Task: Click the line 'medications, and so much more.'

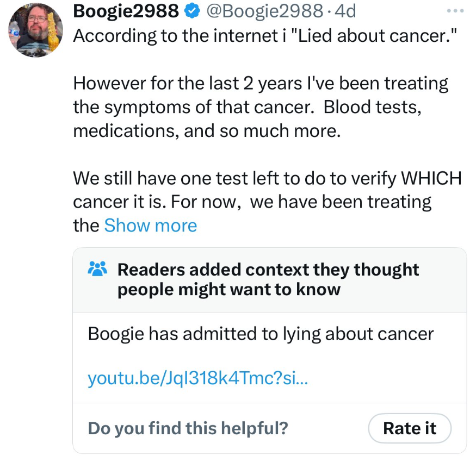Action: coord(206,131)
